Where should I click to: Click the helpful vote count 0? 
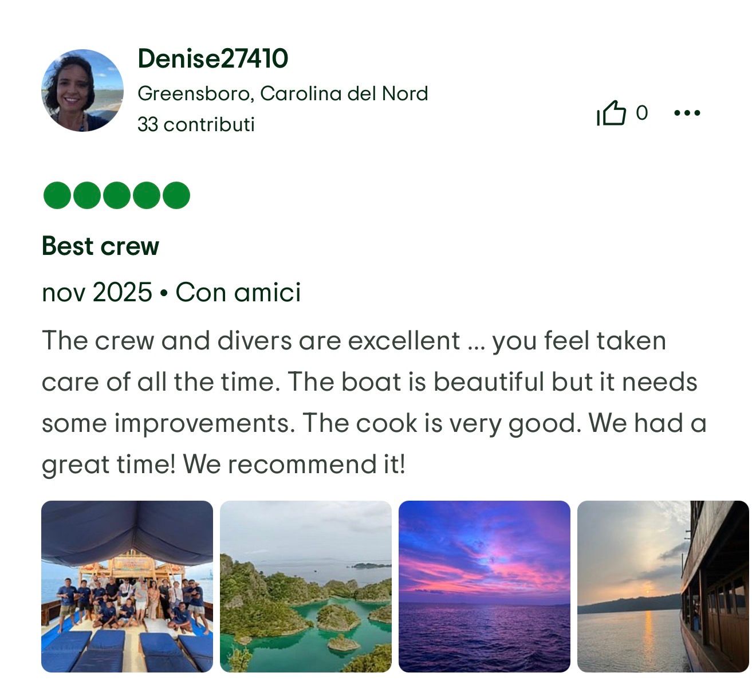[642, 113]
